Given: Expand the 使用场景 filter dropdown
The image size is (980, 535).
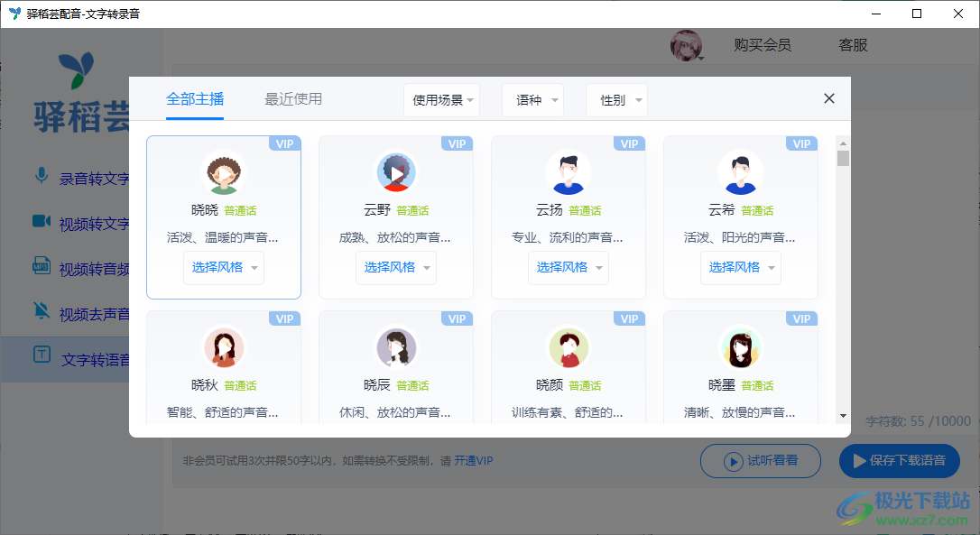Looking at the screenshot, I should 441,100.
